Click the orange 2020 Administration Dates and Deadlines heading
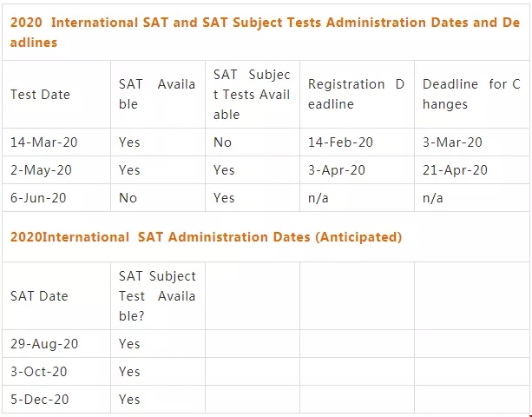The width and height of the screenshot is (532, 417). pos(266,31)
